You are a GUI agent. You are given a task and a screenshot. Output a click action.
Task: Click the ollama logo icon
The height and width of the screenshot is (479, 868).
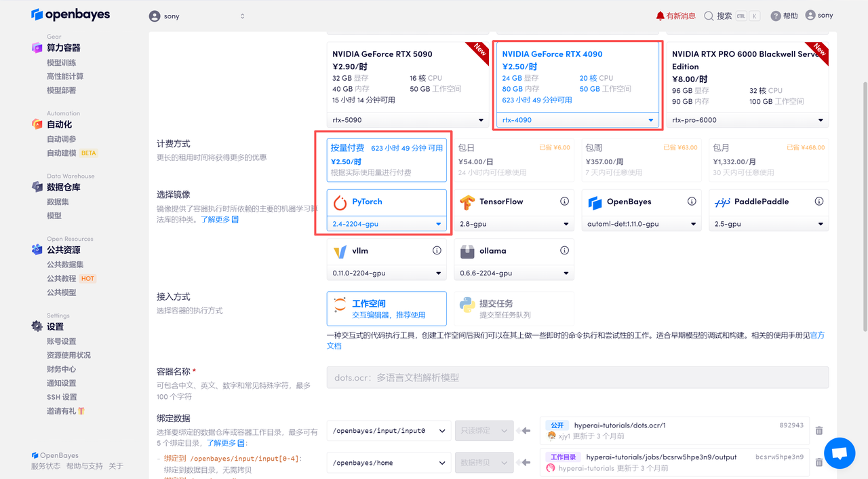pyautogui.click(x=467, y=251)
